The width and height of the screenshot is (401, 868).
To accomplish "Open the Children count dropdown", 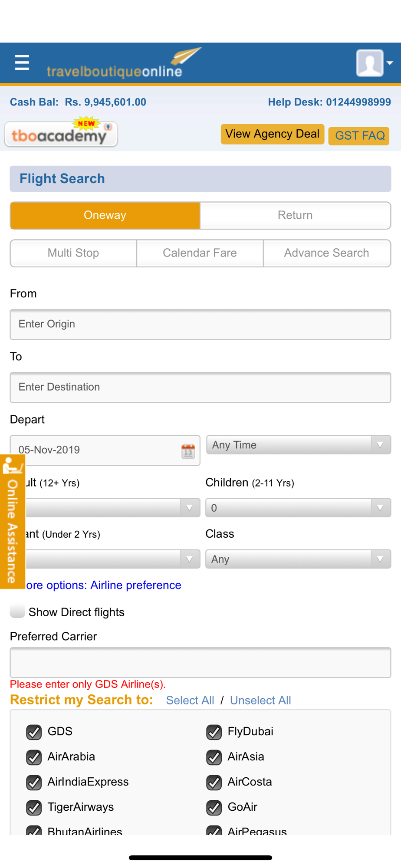I will 298,508.
